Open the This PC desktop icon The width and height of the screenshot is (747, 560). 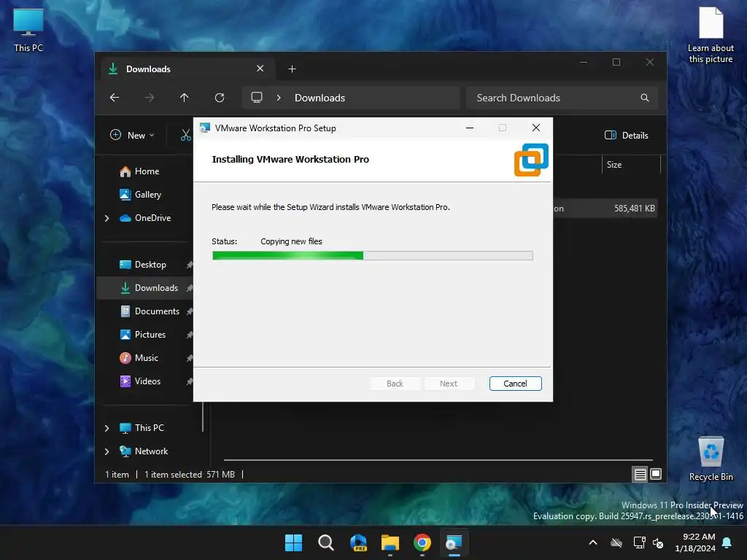28,31
